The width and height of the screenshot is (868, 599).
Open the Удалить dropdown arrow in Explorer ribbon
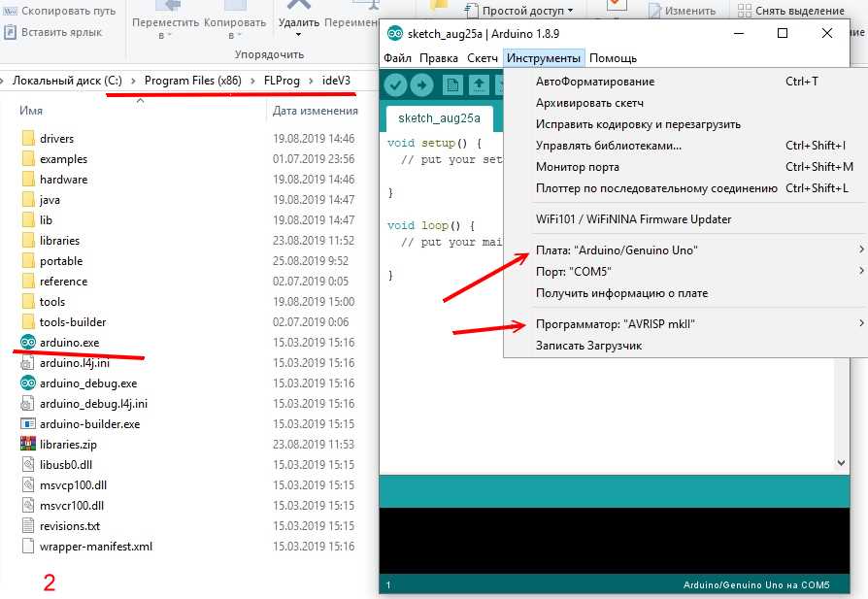[298, 35]
